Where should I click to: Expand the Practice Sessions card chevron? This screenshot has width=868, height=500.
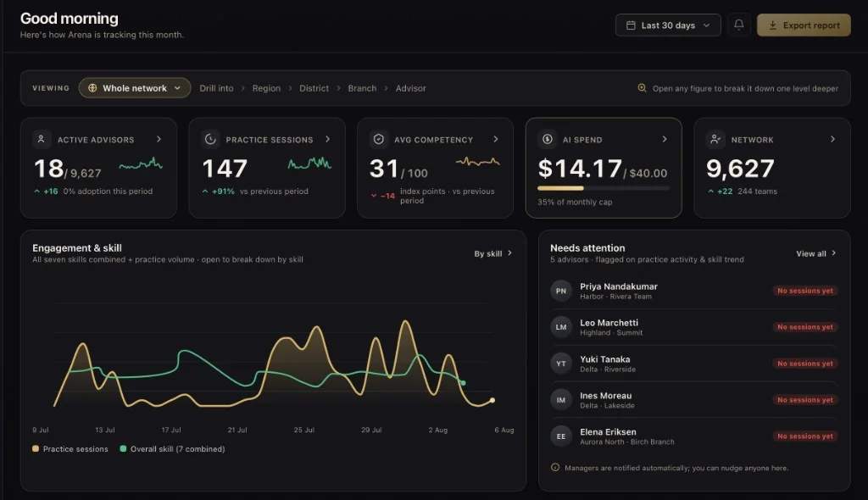coord(328,139)
